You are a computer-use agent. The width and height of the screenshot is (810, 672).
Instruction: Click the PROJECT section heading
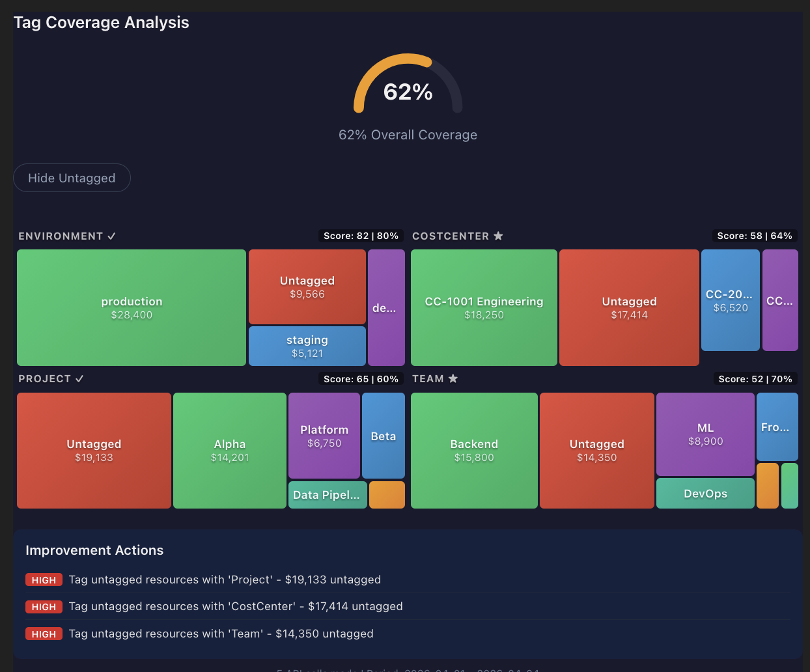point(45,379)
